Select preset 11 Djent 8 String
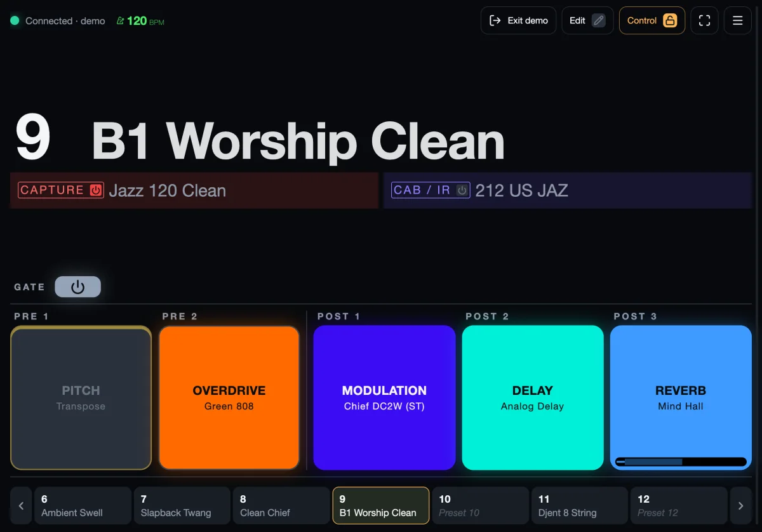Image resolution: width=762 pixels, height=532 pixels. tap(580, 506)
